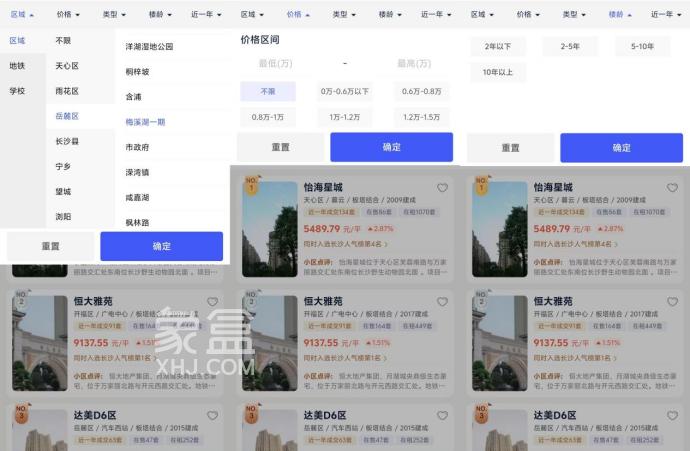Choose 天心区 in the district list

(x=67, y=66)
